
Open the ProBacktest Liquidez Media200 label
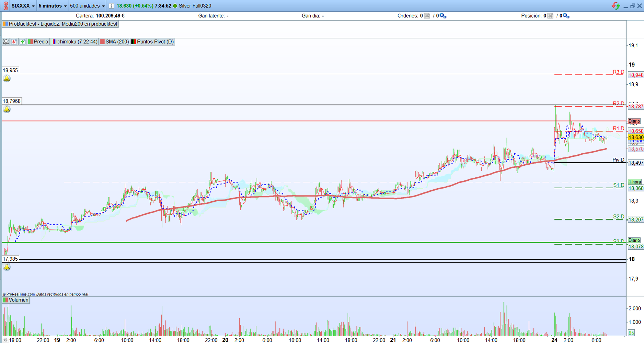(60, 24)
